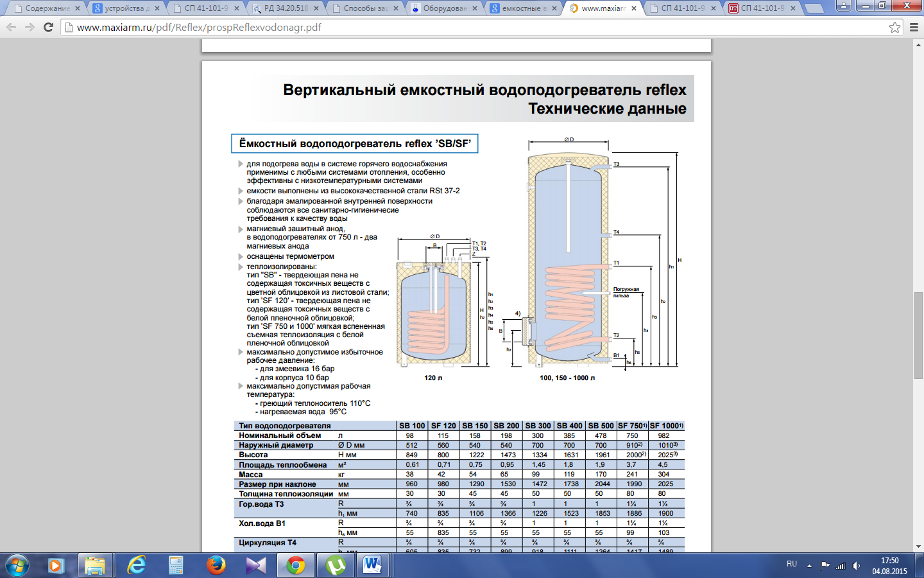
Task: Click the vertical scrollbar thumb
Action: click(x=918, y=335)
